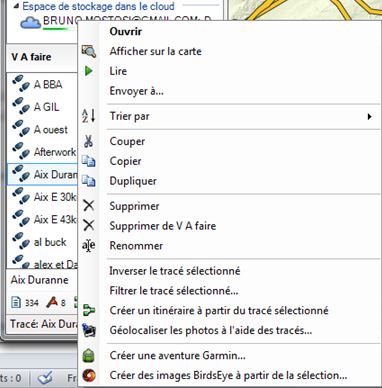Click the green play icon beside Lire
The height and width of the screenshot is (388, 382).
[88, 71]
